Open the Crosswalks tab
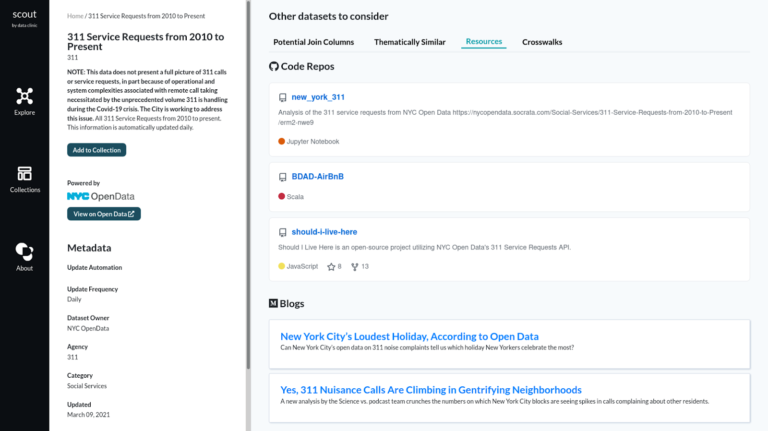 542,42
